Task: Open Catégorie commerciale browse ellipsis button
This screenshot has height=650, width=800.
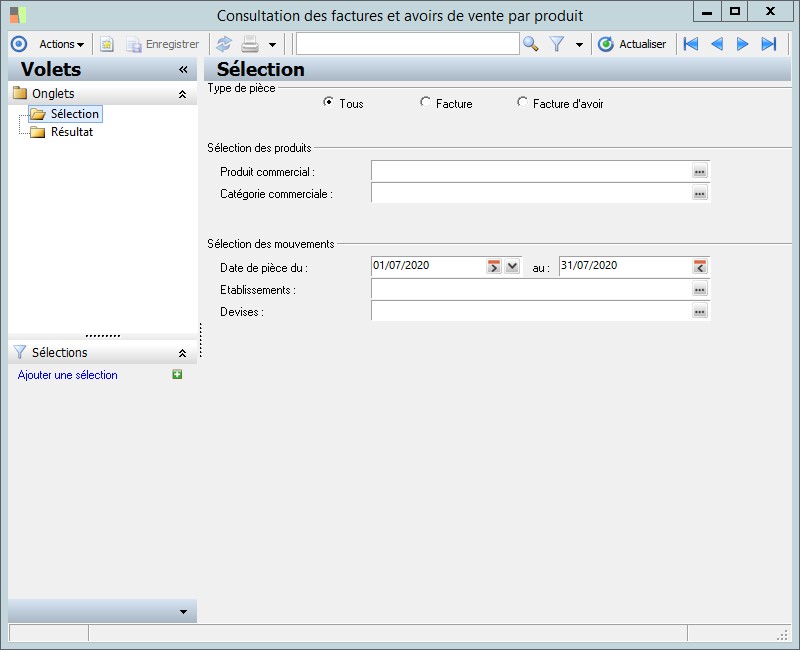Action: [x=699, y=193]
